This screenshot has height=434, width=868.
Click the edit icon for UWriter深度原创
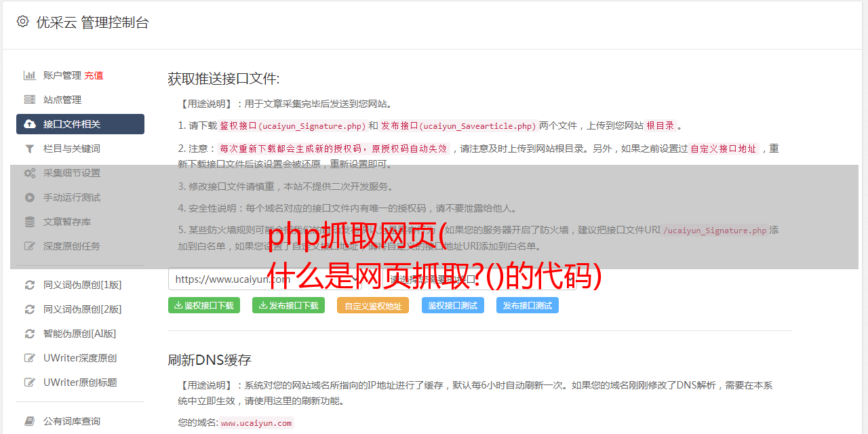click(x=30, y=358)
